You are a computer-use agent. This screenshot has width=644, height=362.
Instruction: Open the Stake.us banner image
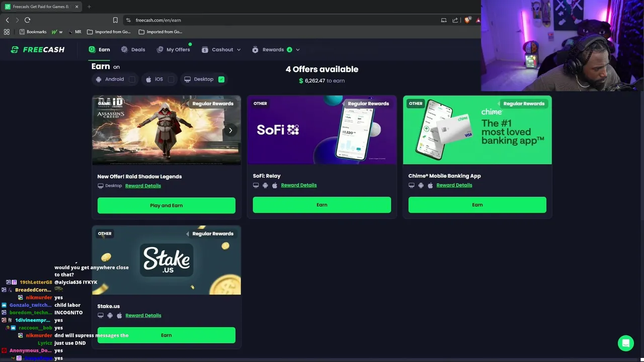click(166, 260)
